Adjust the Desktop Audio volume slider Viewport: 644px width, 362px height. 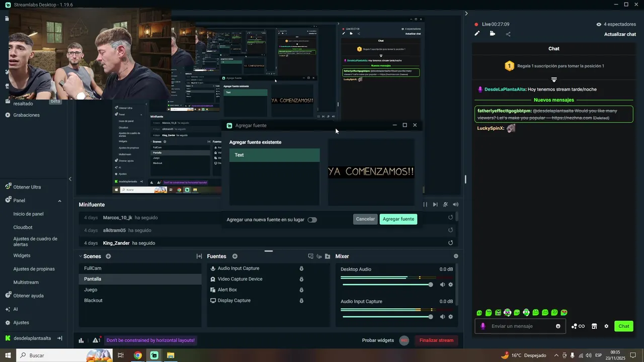tap(386, 285)
